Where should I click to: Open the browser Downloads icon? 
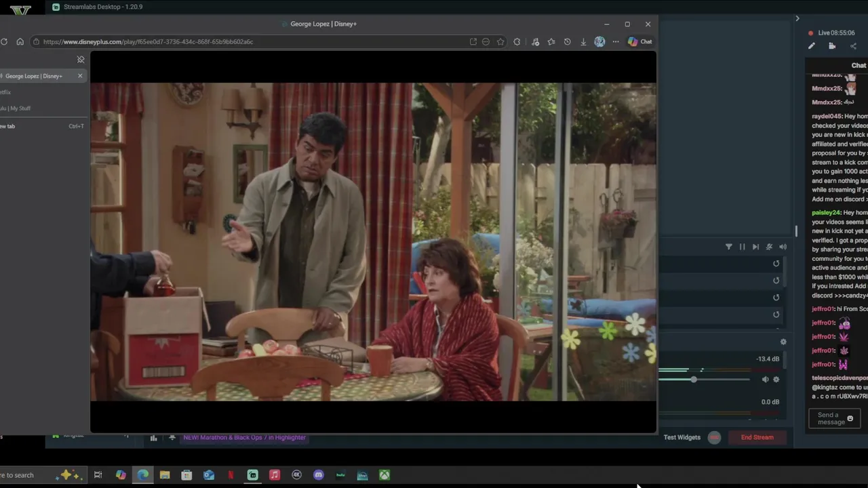[x=583, y=41]
